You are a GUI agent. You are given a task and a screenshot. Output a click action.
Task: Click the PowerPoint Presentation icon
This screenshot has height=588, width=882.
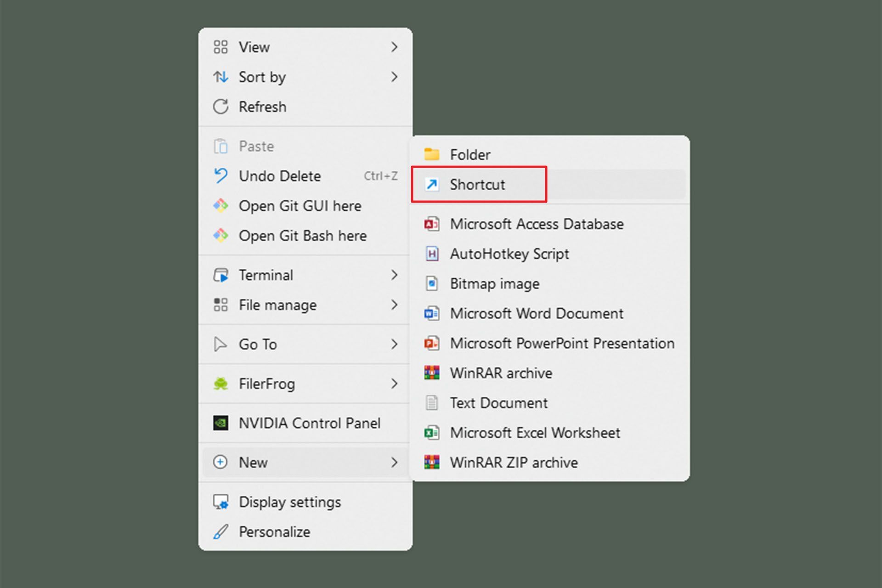tap(431, 344)
